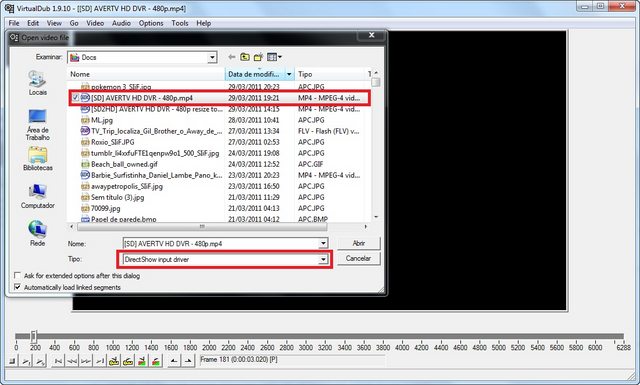The width and height of the screenshot is (640, 385).
Task: Click the up one folder level icon
Action: click(x=245, y=57)
